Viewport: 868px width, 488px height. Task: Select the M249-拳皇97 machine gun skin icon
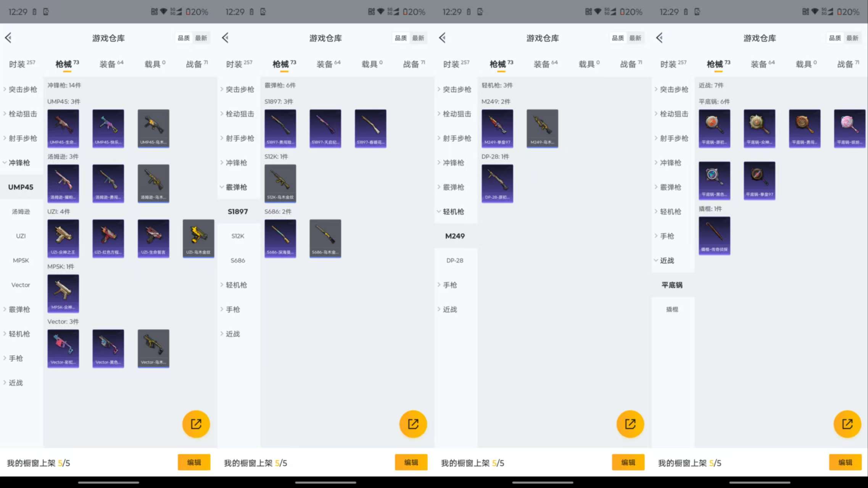[498, 128]
